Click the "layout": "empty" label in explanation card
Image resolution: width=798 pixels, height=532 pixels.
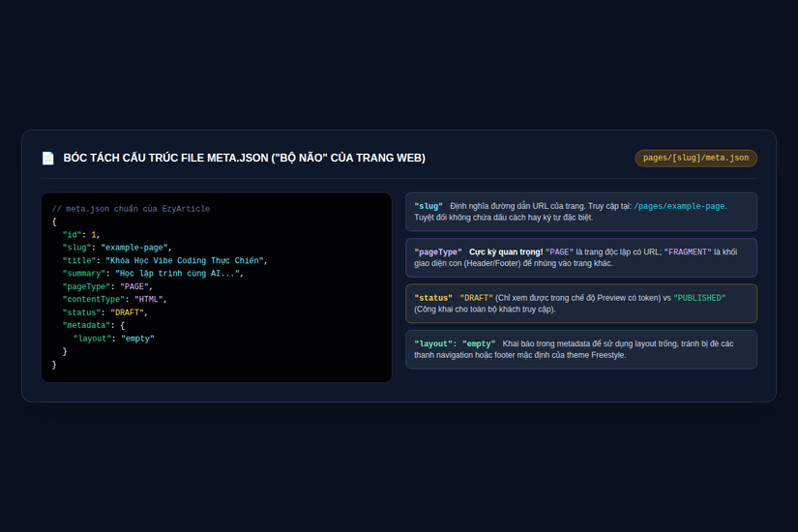pos(455,343)
